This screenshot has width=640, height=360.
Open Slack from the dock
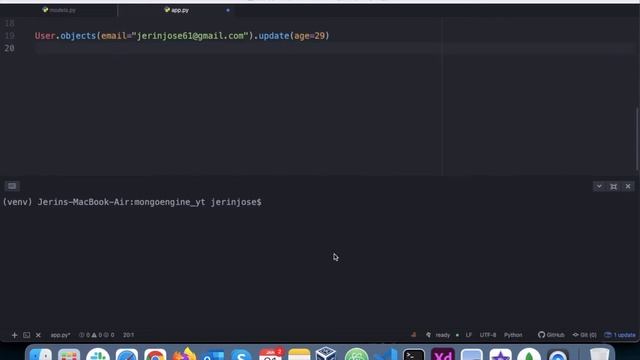tap(98, 355)
